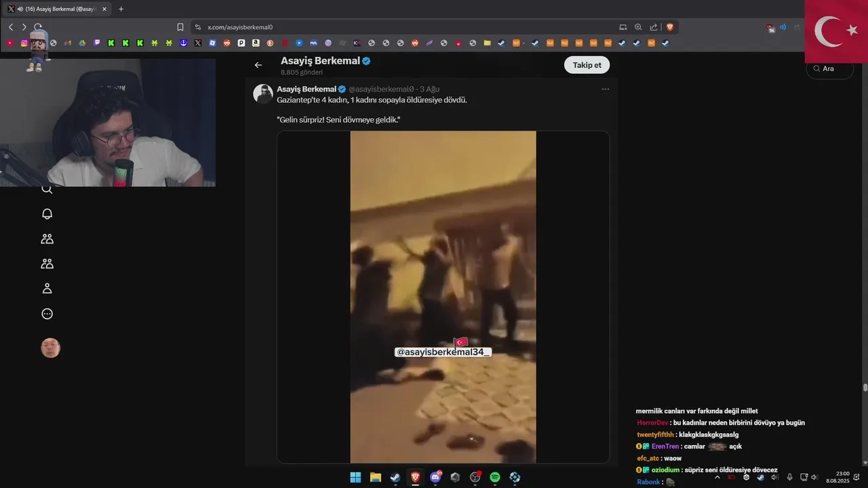The image size is (868, 488).
Task: Open OBS Studio from the taskbar
Action: coord(475,477)
